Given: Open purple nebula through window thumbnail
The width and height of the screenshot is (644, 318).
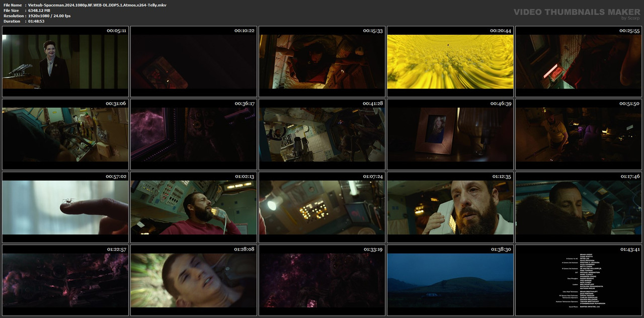Looking at the screenshot, I should (x=194, y=134).
